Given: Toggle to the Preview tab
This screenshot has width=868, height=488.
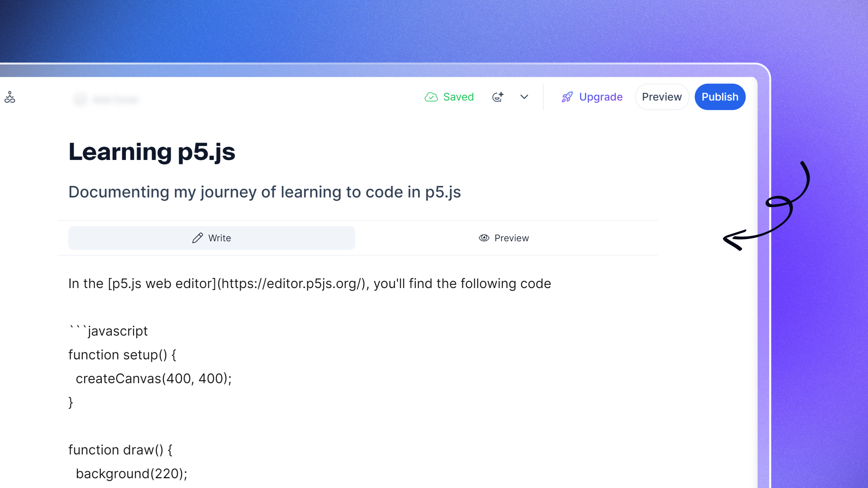Looking at the screenshot, I should click(504, 238).
